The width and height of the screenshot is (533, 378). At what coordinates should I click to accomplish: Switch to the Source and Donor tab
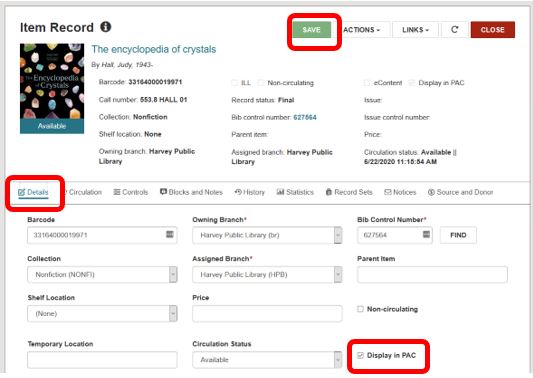point(461,192)
